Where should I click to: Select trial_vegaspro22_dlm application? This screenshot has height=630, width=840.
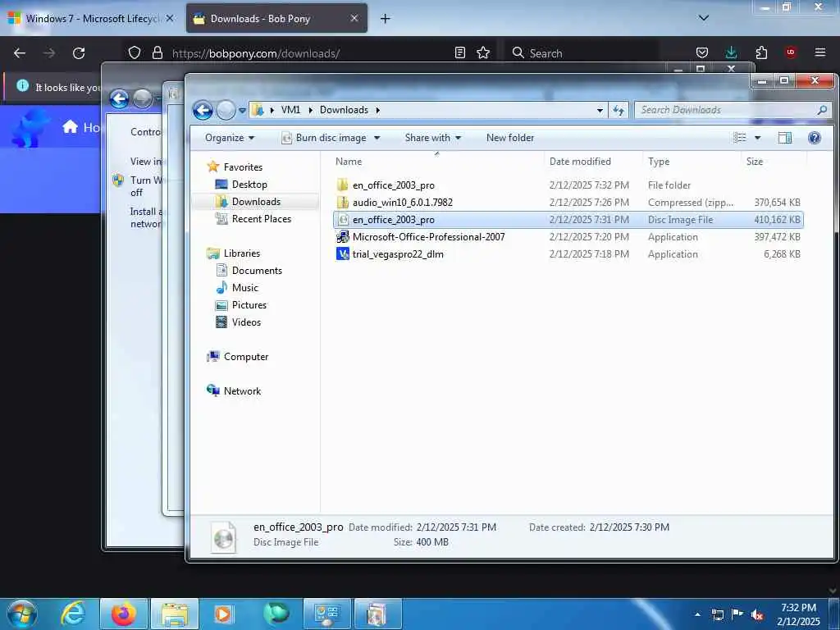pos(568,254)
